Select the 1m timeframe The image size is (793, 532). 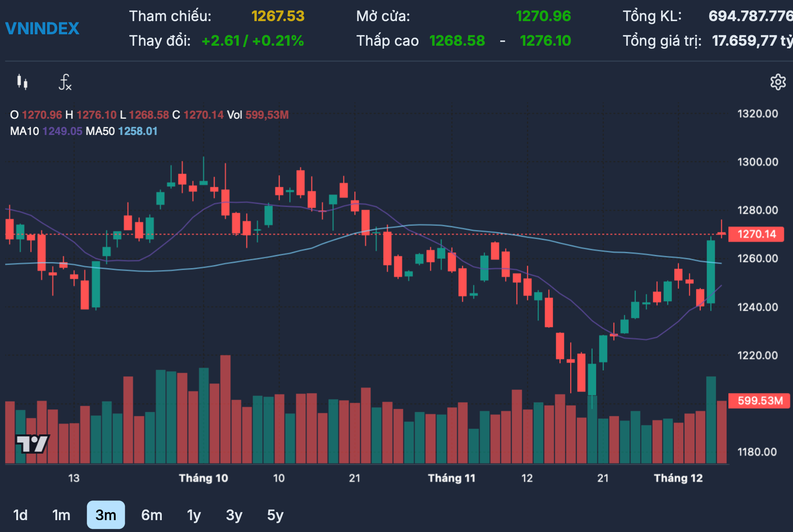pyautogui.click(x=61, y=515)
